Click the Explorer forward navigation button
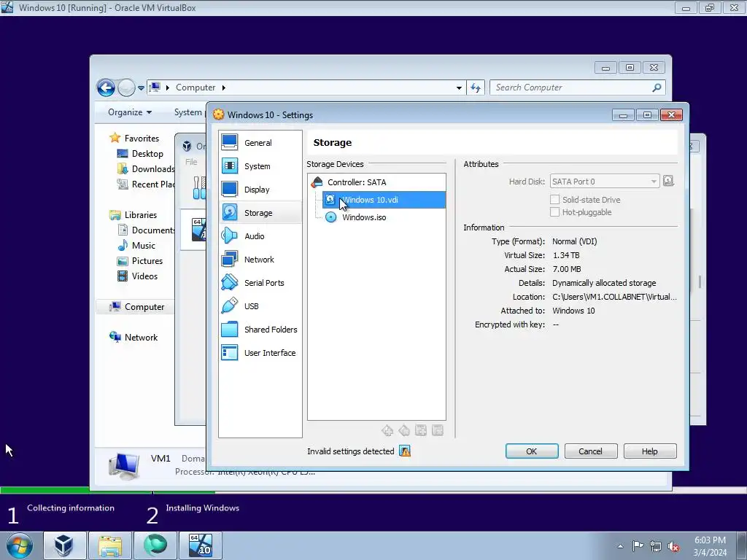Image resolution: width=747 pixels, height=560 pixels. pyautogui.click(x=126, y=87)
